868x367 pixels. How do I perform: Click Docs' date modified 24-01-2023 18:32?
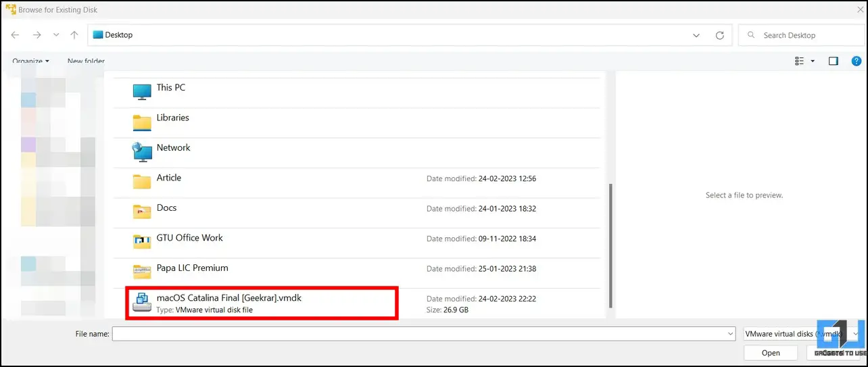point(481,209)
